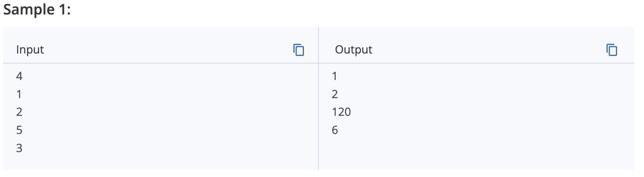Click the output value 120
The image size is (644, 177).
341,112
